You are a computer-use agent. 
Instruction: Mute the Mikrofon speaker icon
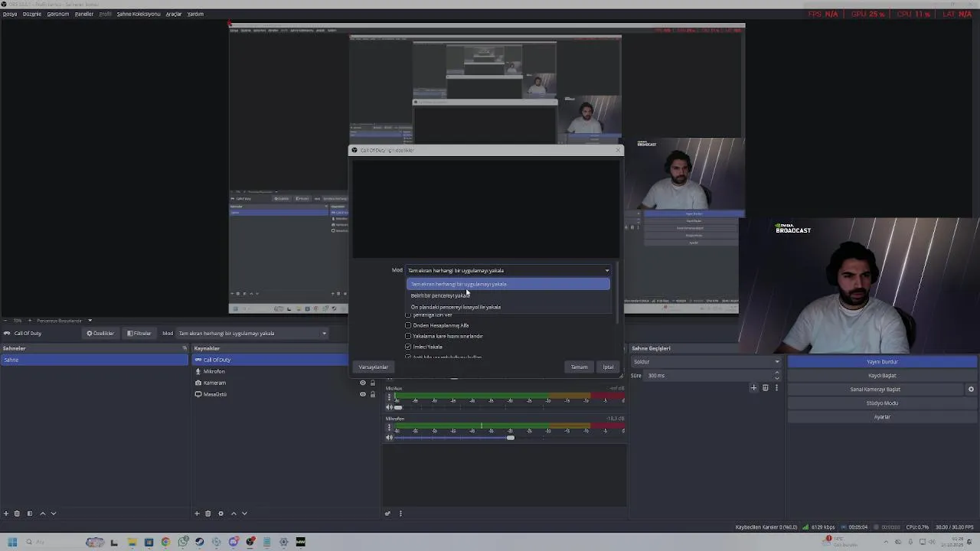tap(389, 438)
